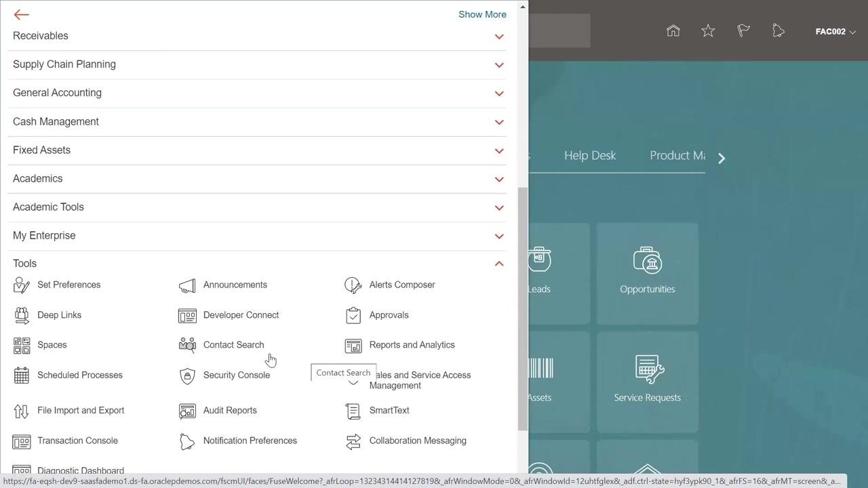Open the Developer Connect link
The height and width of the screenshot is (488, 868).
click(x=241, y=315)
